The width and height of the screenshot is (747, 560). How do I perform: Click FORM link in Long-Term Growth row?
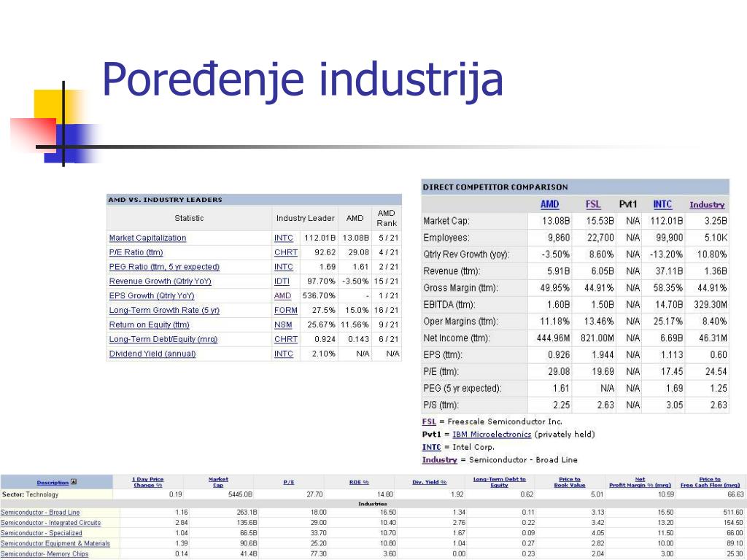(286, 311)
